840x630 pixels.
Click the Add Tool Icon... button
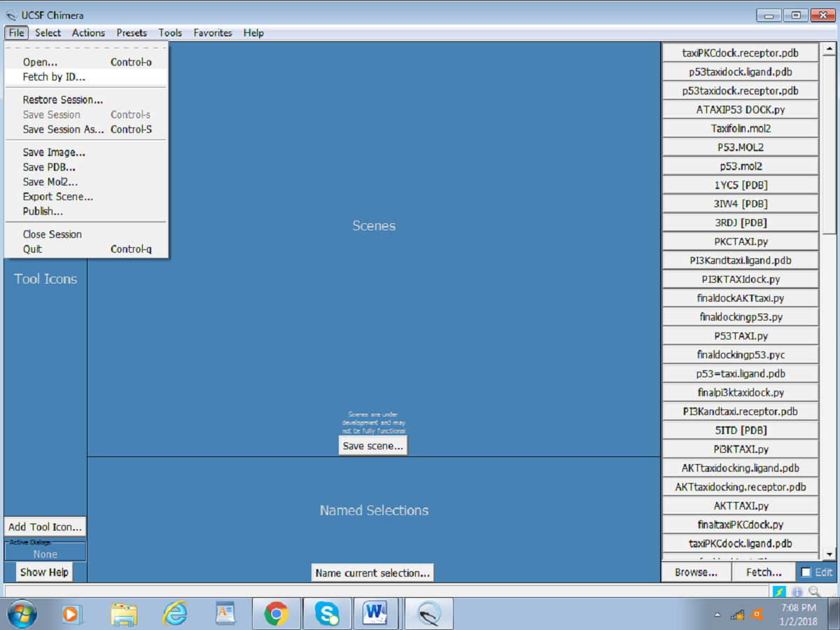[45, 526]
